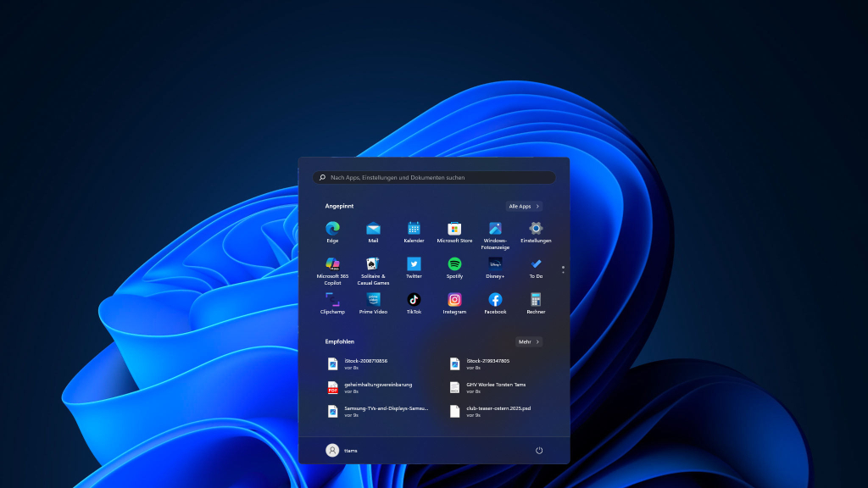Click the power button icon
The height and width of the screenshot is (488, 868).
(539, 451)
